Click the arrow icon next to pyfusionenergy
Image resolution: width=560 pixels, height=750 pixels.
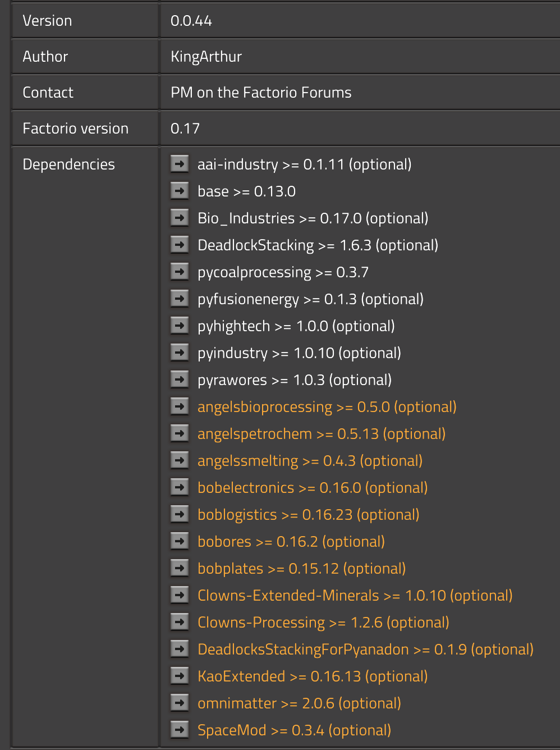click(x=180, y=299)
